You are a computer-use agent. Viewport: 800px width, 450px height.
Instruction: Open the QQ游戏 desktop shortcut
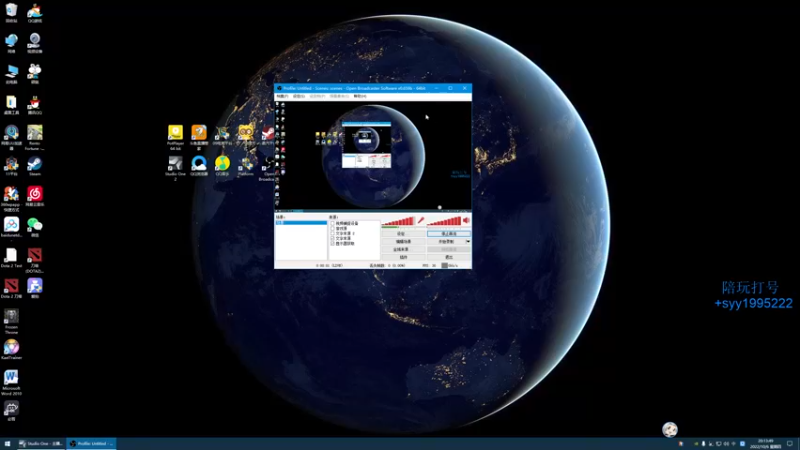(35, 13)
